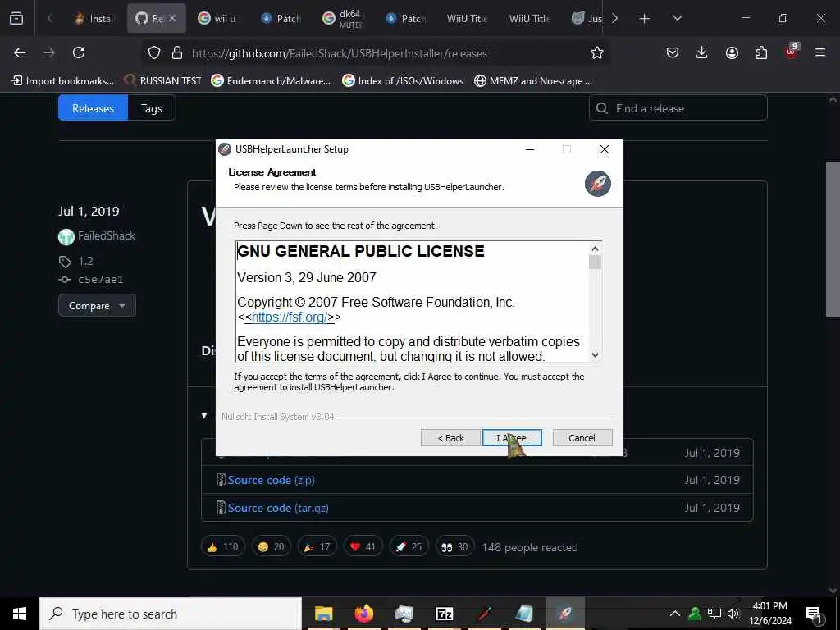Switch to the Jus tab
The image size is (840, 630).
(587, 19)
